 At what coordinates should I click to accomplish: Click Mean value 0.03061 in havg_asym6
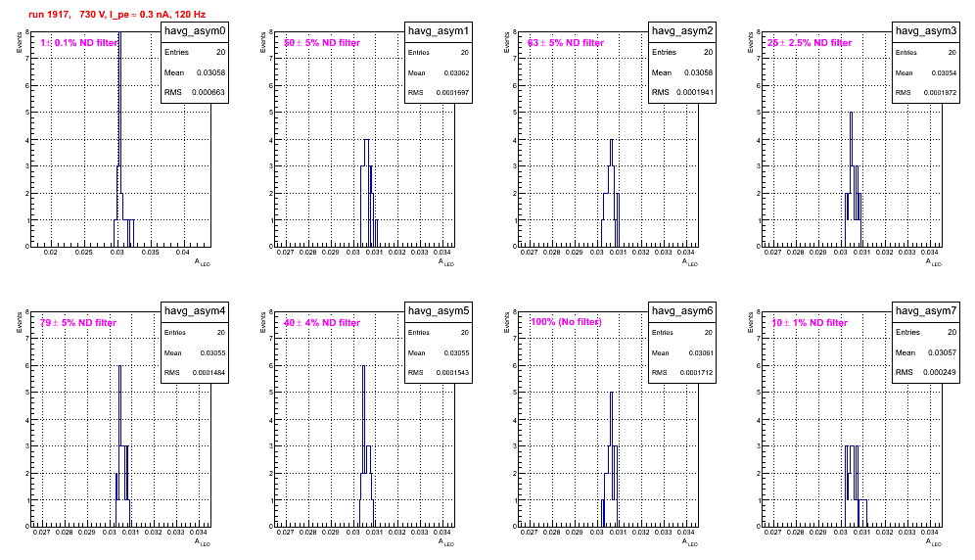pyautogui.click(x=700, y=352)
